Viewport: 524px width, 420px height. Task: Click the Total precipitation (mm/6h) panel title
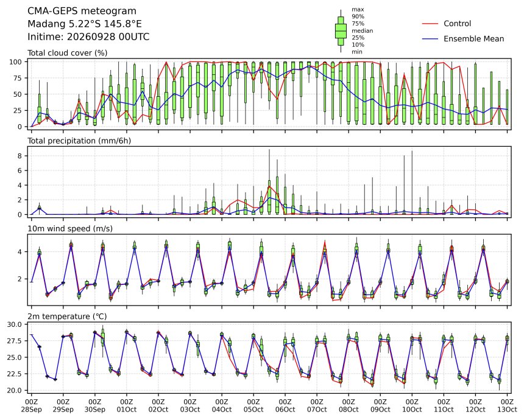(79, 141)
